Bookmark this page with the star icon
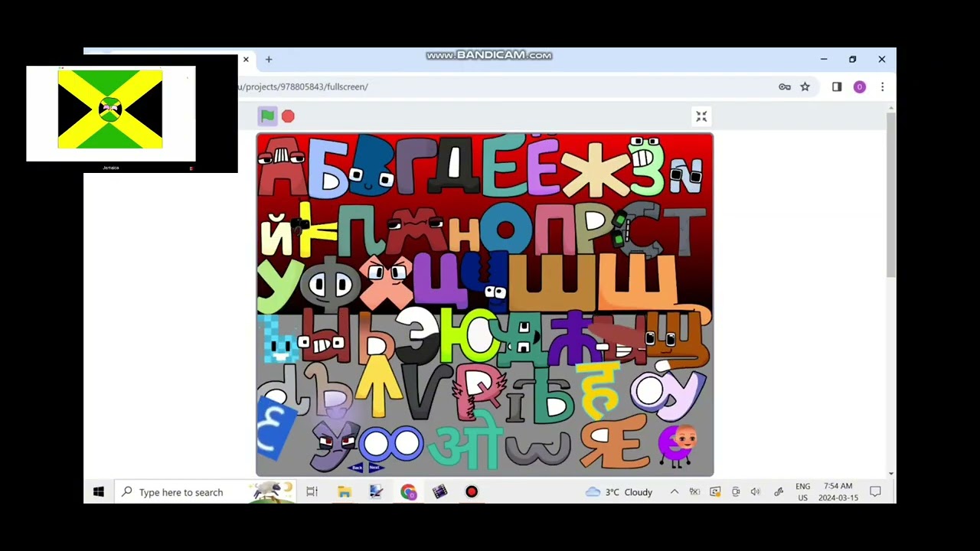The height and width of the screenshot is (551, 980). click(805, 87)
